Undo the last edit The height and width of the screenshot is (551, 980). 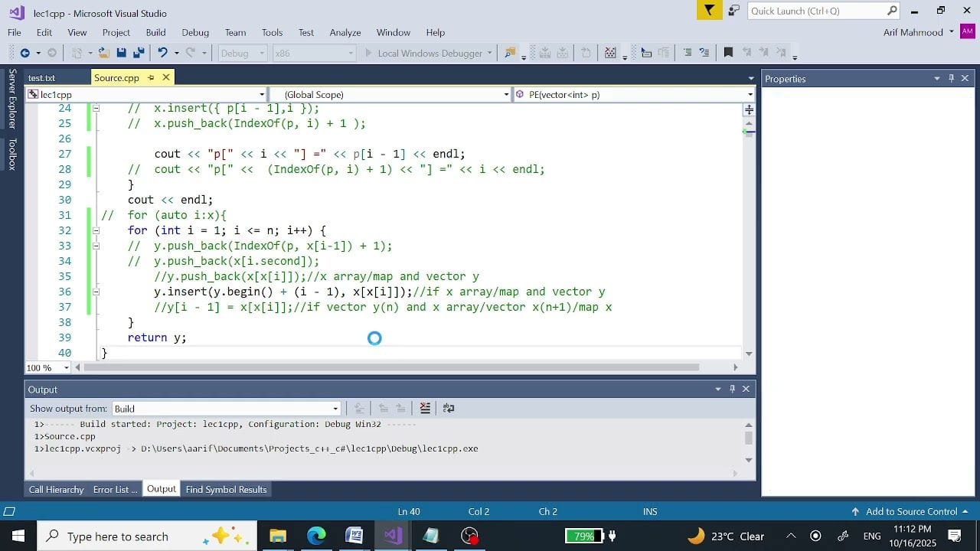162,53
